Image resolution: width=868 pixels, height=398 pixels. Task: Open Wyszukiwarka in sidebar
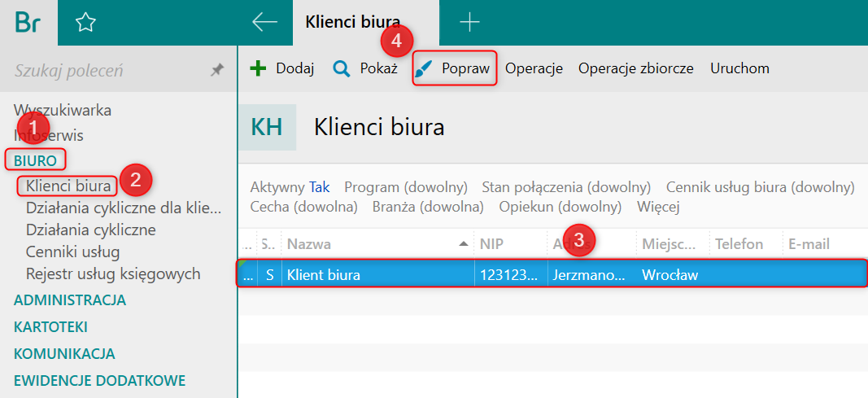(63, 110)
